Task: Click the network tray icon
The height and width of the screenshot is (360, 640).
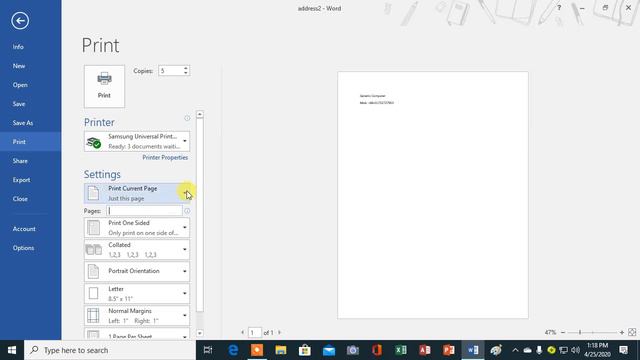Action: click(564, 350)
